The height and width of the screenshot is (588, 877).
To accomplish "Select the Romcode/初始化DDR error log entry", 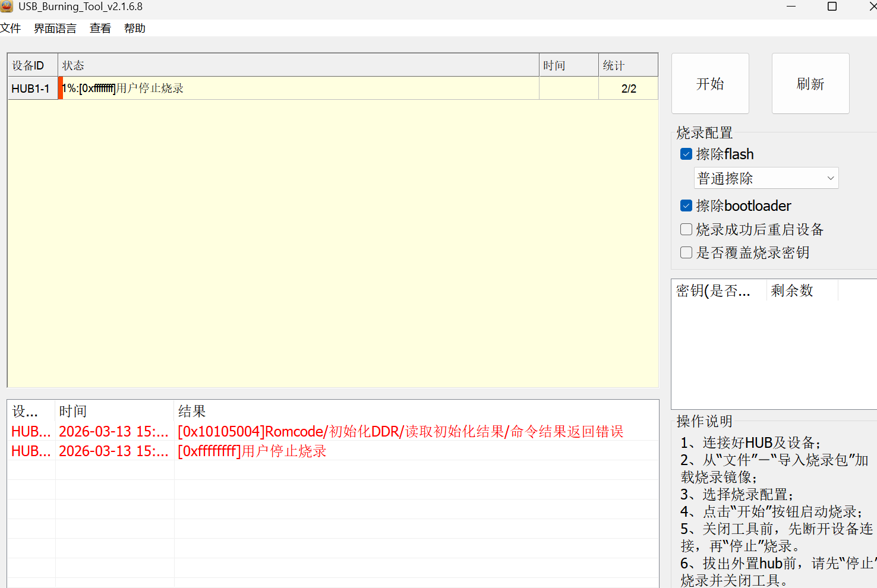I will 333,431.
